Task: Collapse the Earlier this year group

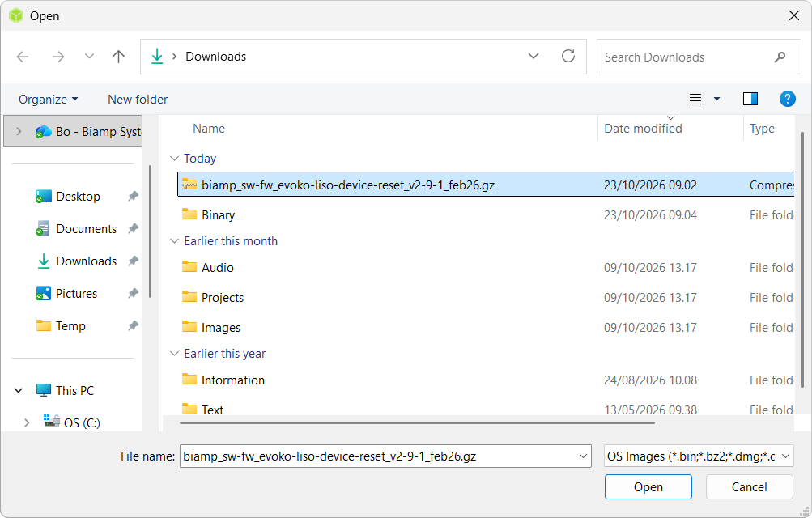Action: point(175,354)
